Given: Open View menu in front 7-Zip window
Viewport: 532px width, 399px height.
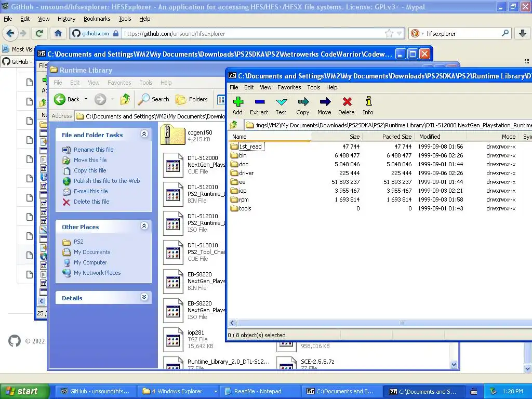Looking at the screenshot, I should coord(265,87).
